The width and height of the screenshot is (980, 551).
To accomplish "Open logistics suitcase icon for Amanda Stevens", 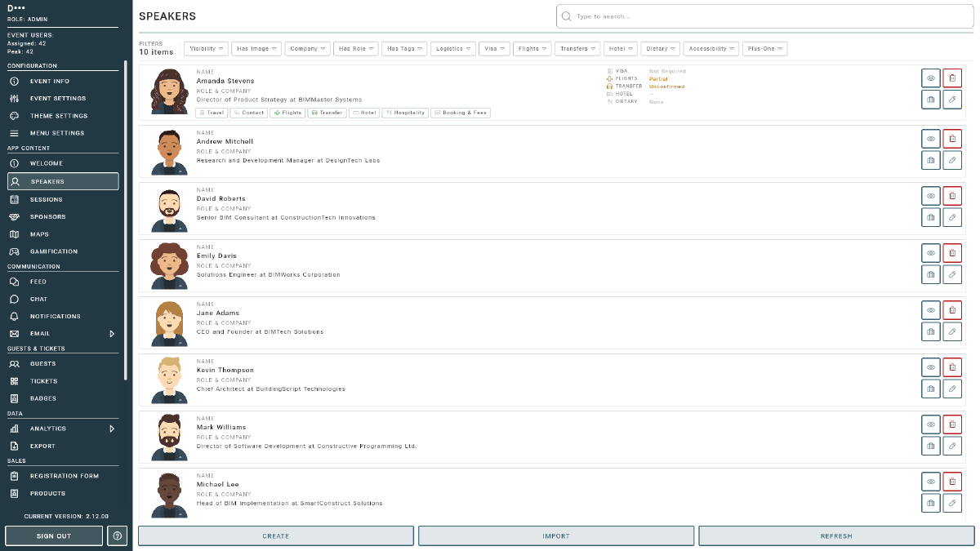I will (931, 100).
